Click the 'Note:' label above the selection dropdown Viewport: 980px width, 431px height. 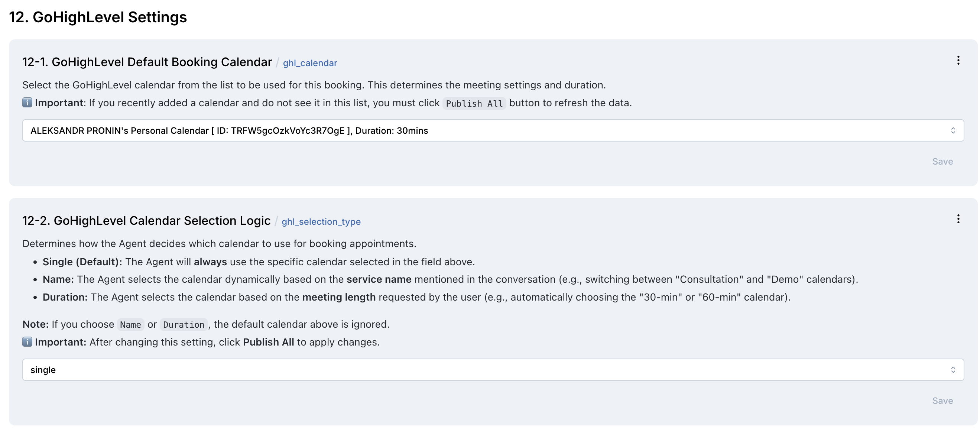(35, 324)
